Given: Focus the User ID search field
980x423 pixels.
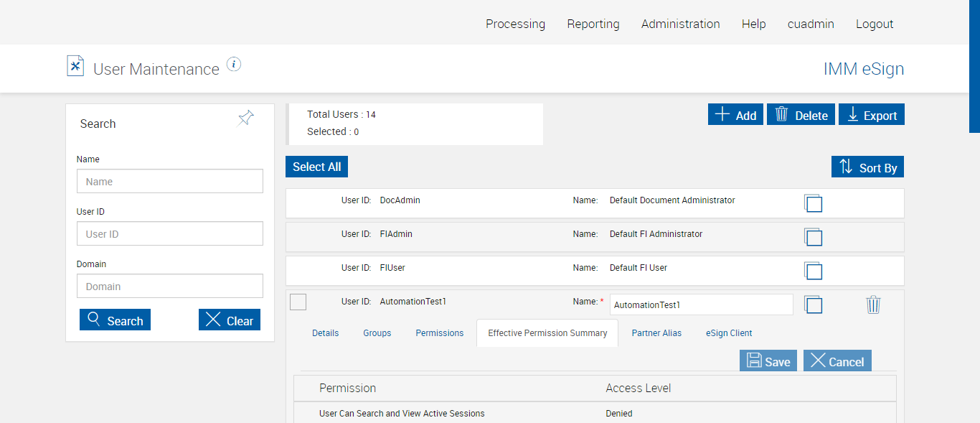Looking at the screenshot, I should 170,234.
